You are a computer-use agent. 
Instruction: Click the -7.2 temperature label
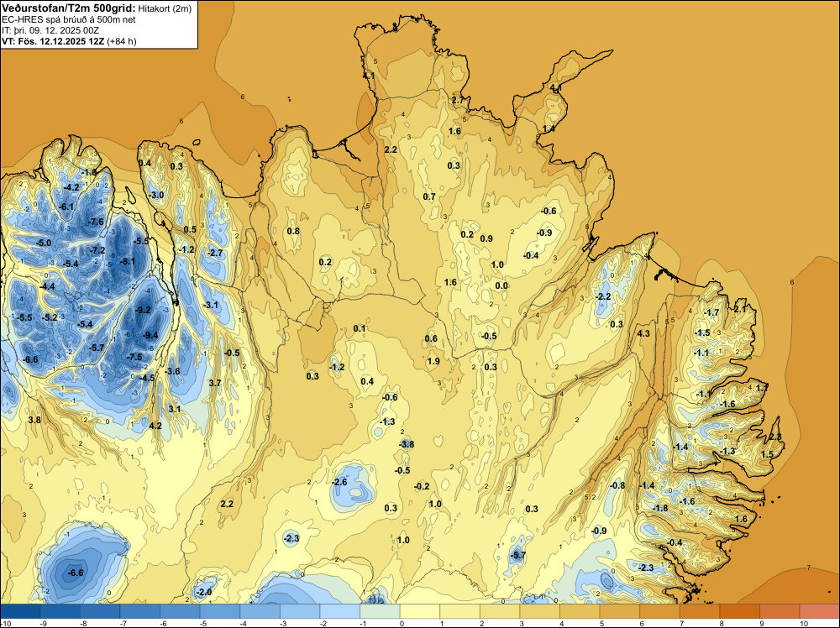tap(97, 250)
